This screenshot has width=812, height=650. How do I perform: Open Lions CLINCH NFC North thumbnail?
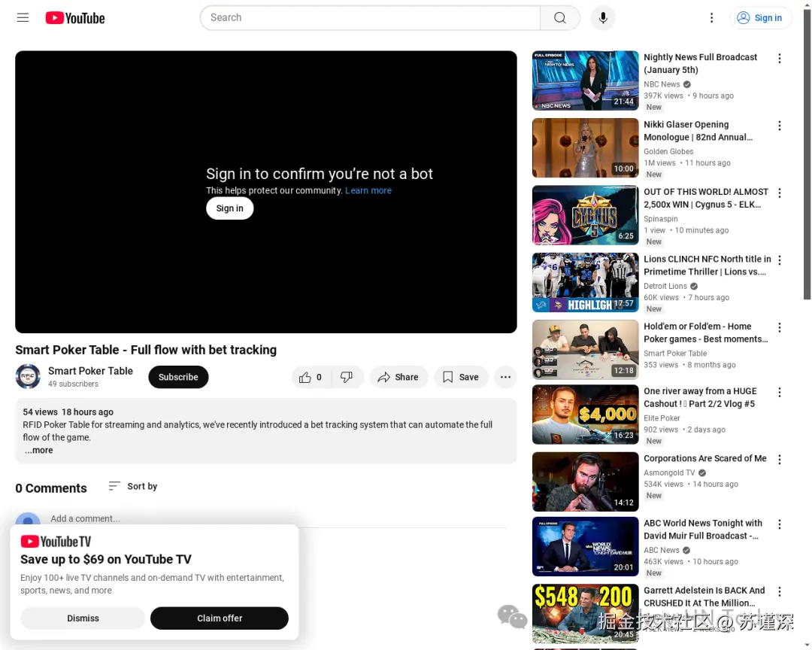[585, 283]
